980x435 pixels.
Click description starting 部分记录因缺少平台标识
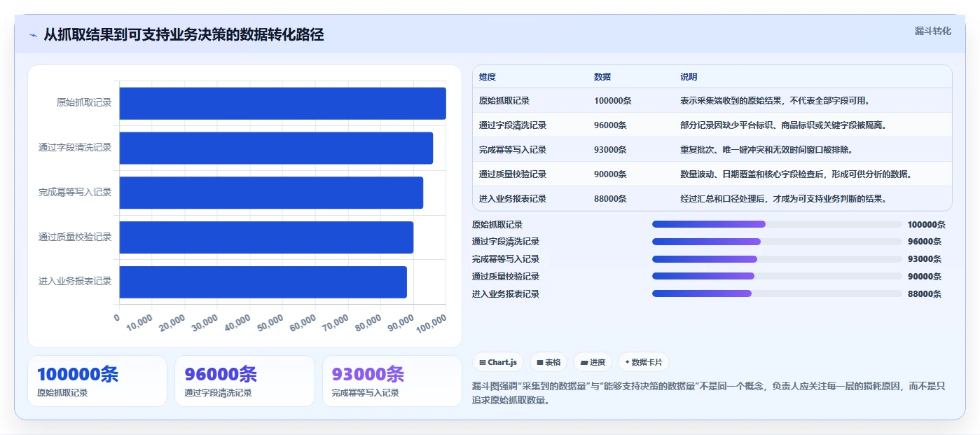click(785, 125)
